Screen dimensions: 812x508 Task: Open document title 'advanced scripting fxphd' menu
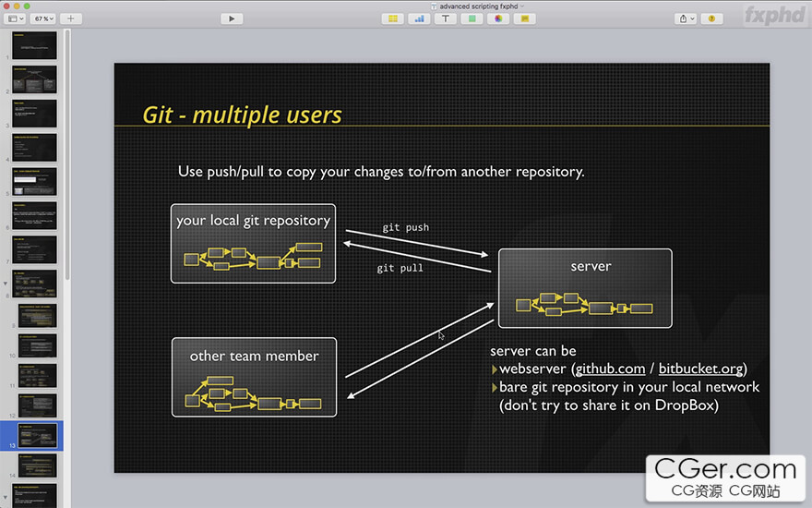(x=477, y=6)
